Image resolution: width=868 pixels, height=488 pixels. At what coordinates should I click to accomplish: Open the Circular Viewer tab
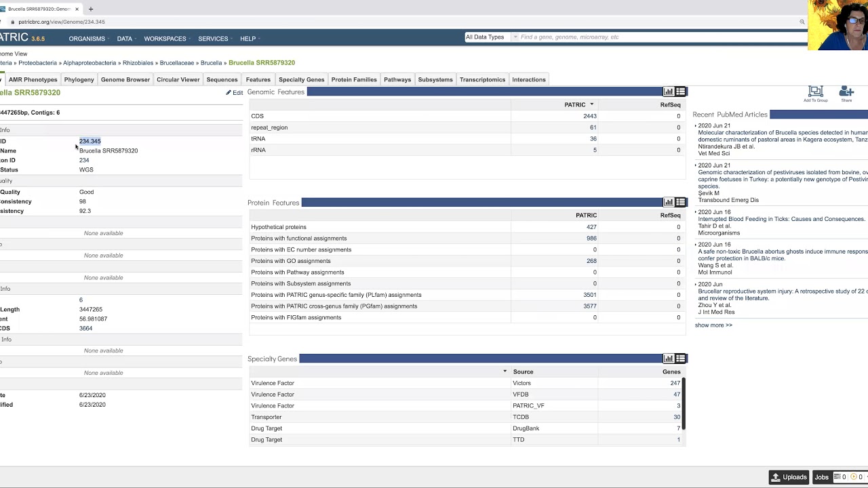tap(178, 79)
